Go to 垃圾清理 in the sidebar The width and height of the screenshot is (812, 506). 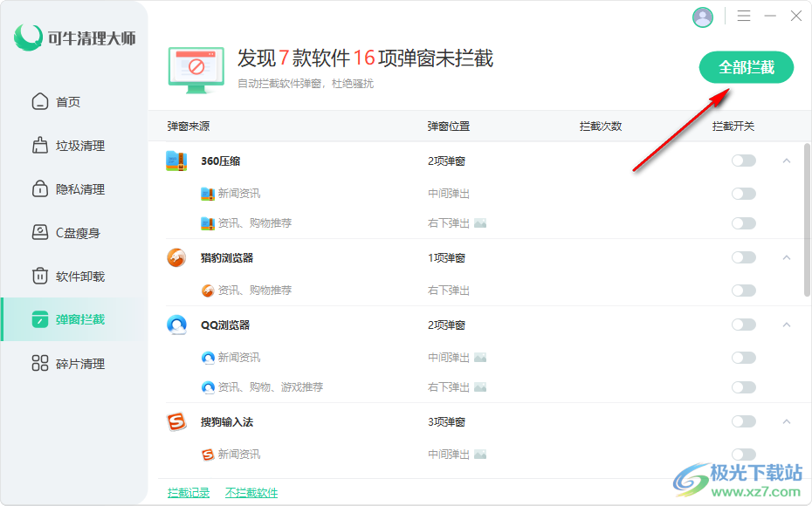pos(79,146)
